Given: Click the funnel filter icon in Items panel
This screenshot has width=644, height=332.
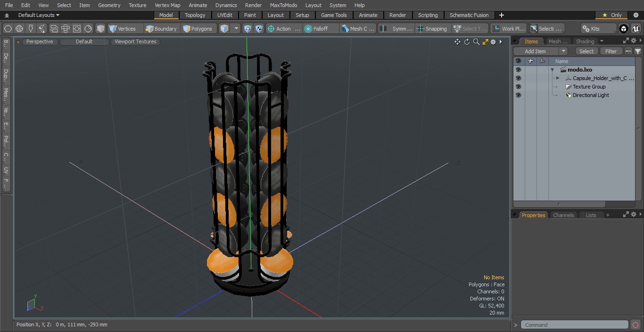Looking at the screenshot, I should click(x=638, y=51).
